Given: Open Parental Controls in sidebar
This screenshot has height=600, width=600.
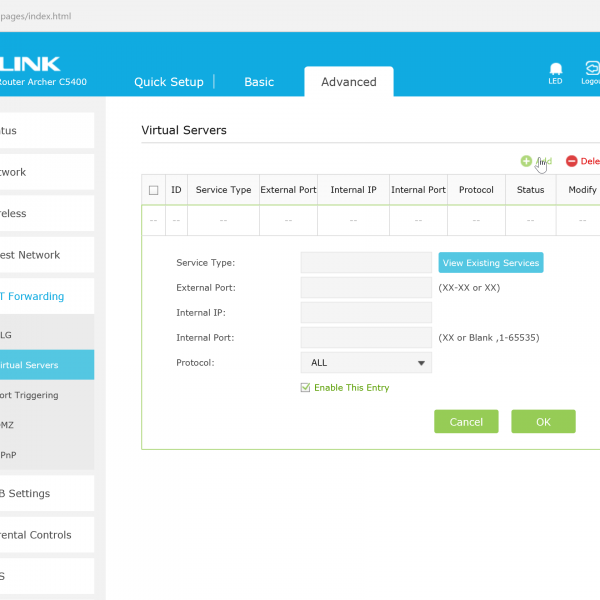Looking at the screenshot, I should [x=40, y=535].
